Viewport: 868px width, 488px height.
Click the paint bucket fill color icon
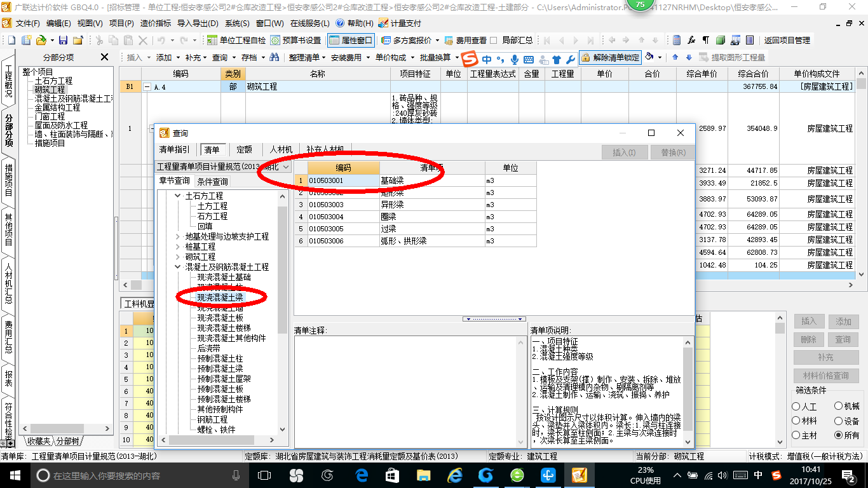pos(649,57)
